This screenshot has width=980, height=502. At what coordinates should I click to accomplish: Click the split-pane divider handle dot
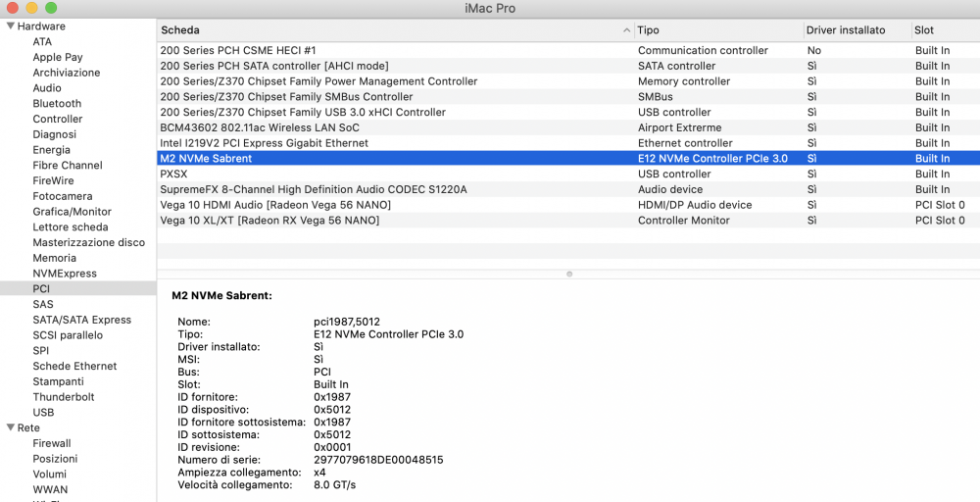point(568,274)
